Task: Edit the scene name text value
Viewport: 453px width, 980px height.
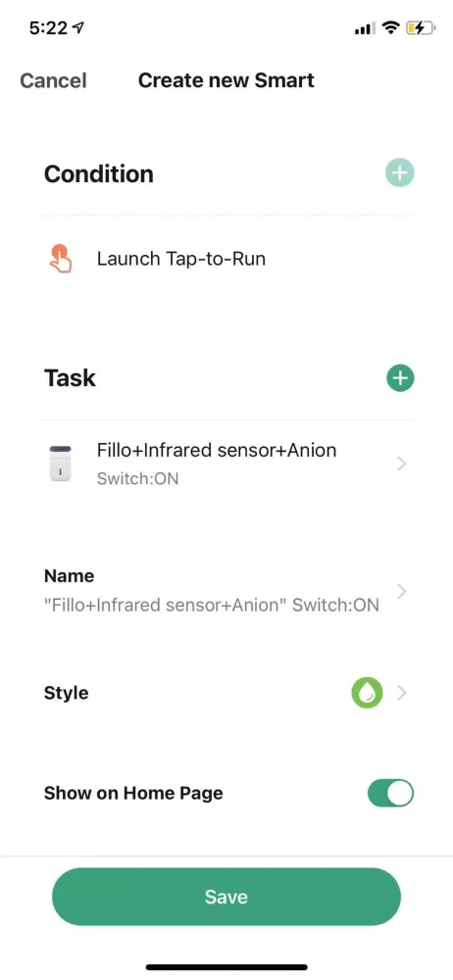Action: (x=212, y=606)
